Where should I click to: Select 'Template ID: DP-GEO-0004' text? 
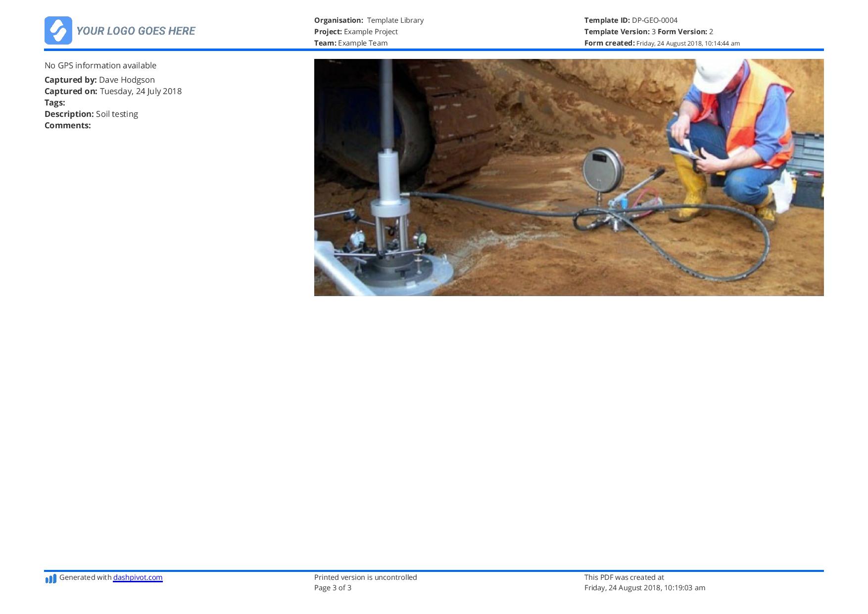pos(631,20)
